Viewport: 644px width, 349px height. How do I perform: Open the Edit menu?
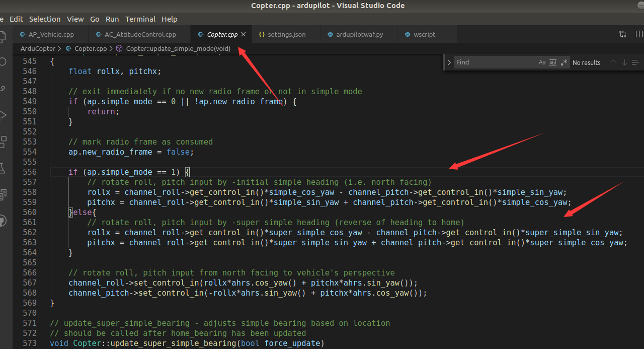click(17, 19)
